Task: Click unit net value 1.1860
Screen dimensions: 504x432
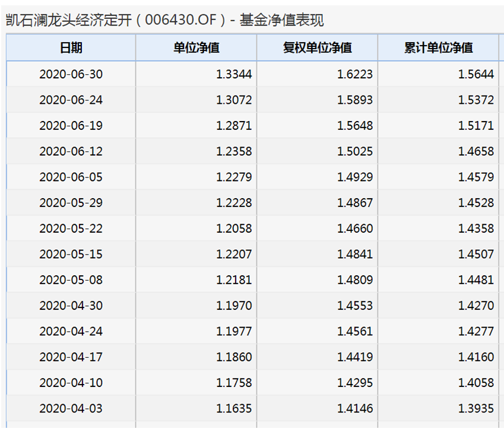Action: [234, 357]
